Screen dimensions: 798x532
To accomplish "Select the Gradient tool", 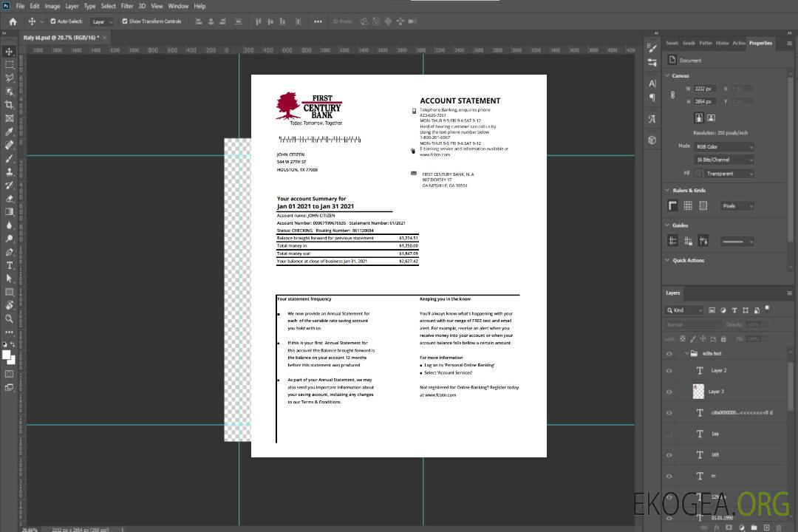I will pos(9,212).
